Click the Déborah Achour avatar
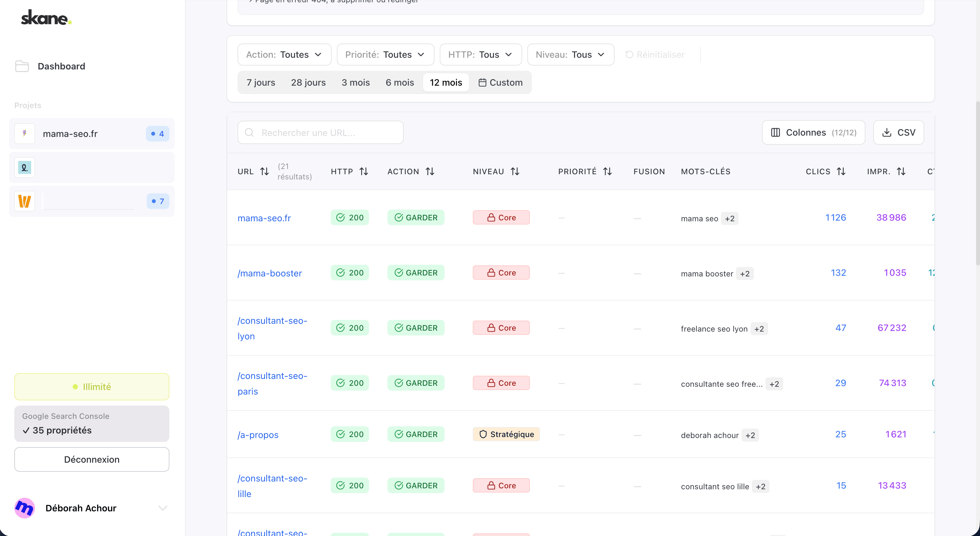 click(x=25, y=508)
